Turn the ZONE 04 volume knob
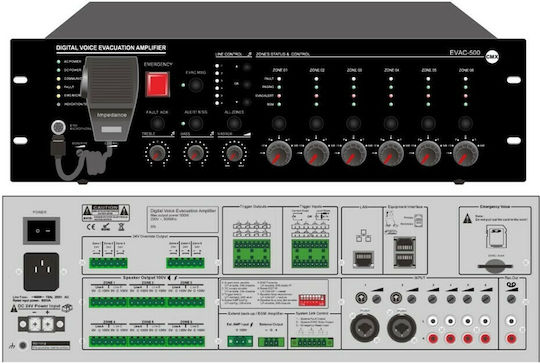The image size is (540, 363). click(x=391, y=153)
